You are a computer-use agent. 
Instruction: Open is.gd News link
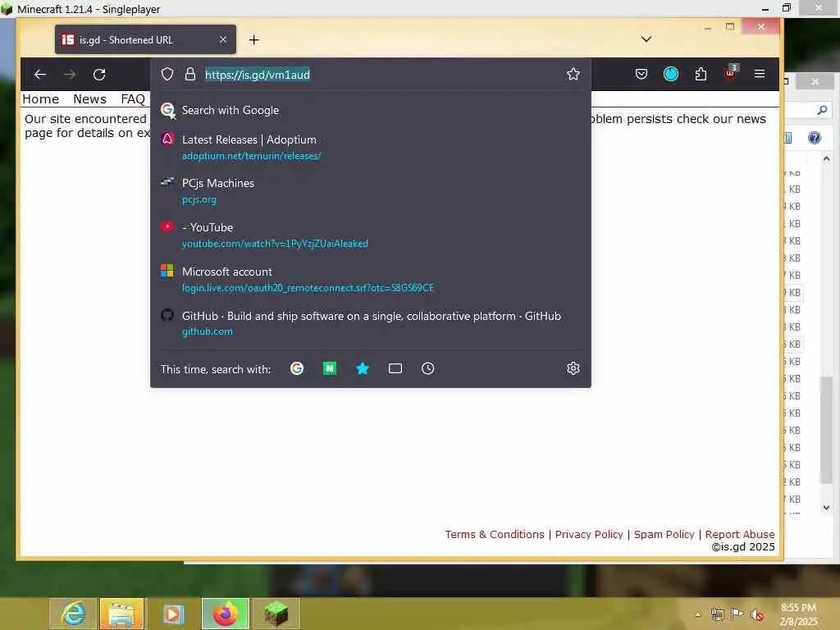[89, 99]
